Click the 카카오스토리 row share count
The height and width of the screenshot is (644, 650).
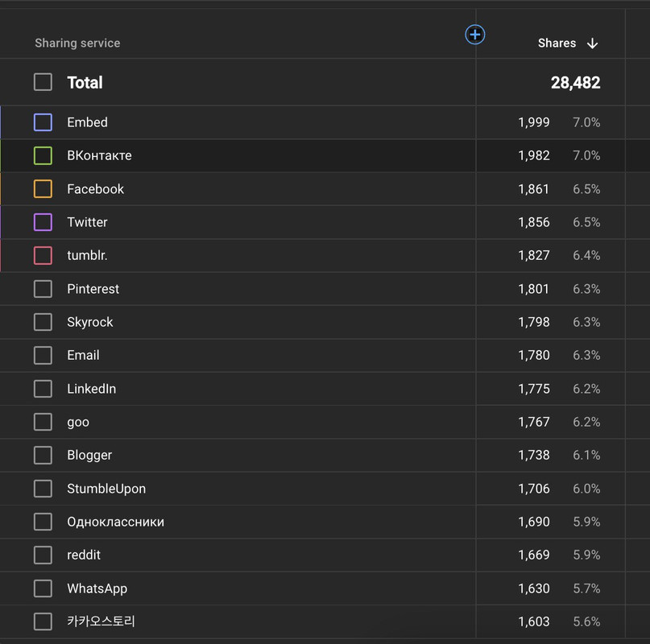[533, 621]
